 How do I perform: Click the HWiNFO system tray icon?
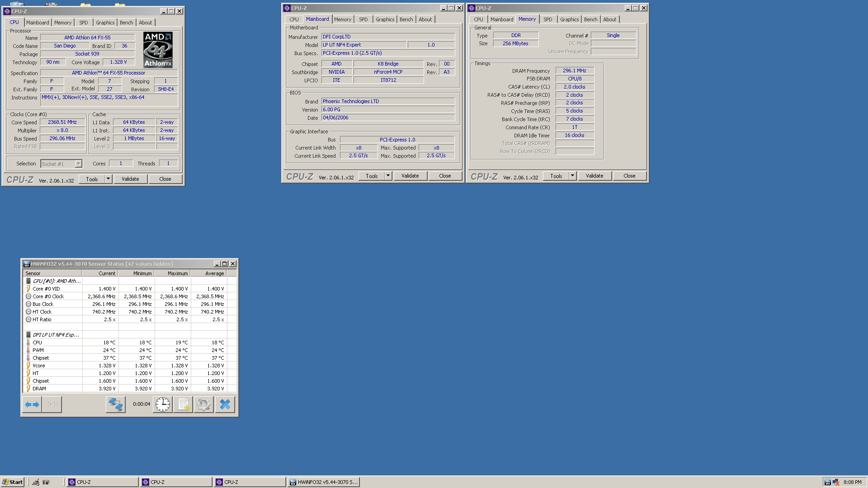point(827,482)
